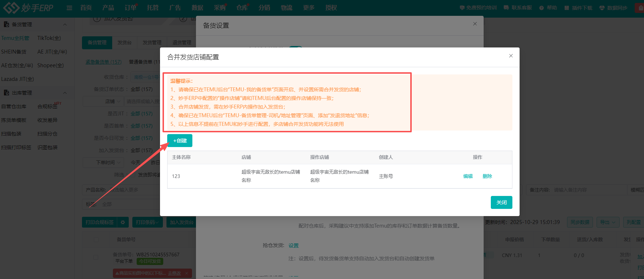644x279 pixels.
Task: Click the +创建 button
Action: point(180,141)
